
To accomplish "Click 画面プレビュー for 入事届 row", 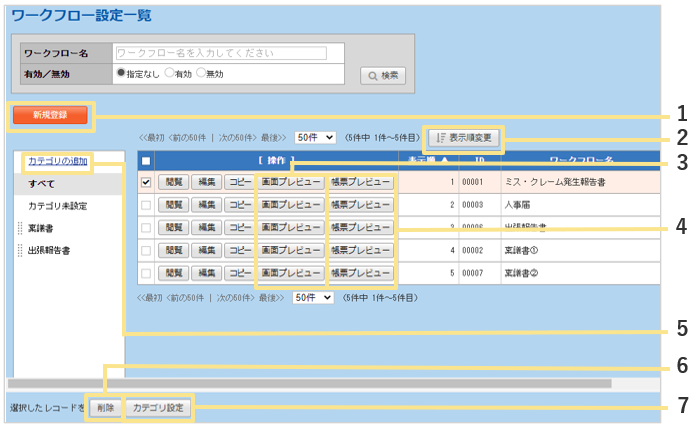I will click(291, 205).
